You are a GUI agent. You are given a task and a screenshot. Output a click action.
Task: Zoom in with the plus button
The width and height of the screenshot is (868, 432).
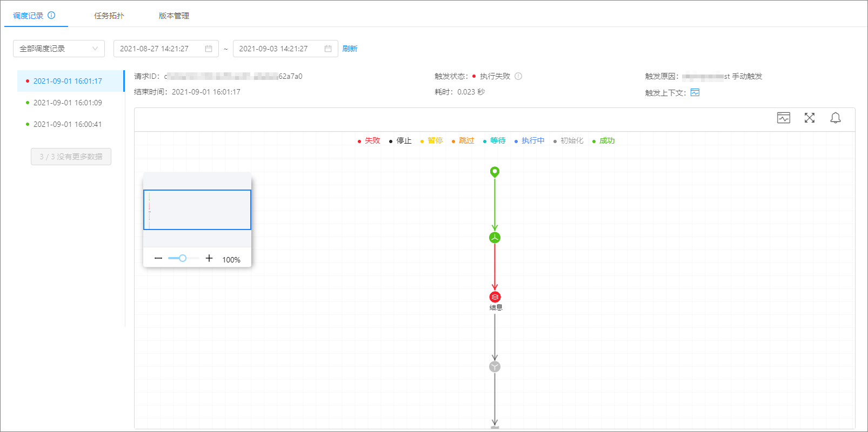[209, 258]
